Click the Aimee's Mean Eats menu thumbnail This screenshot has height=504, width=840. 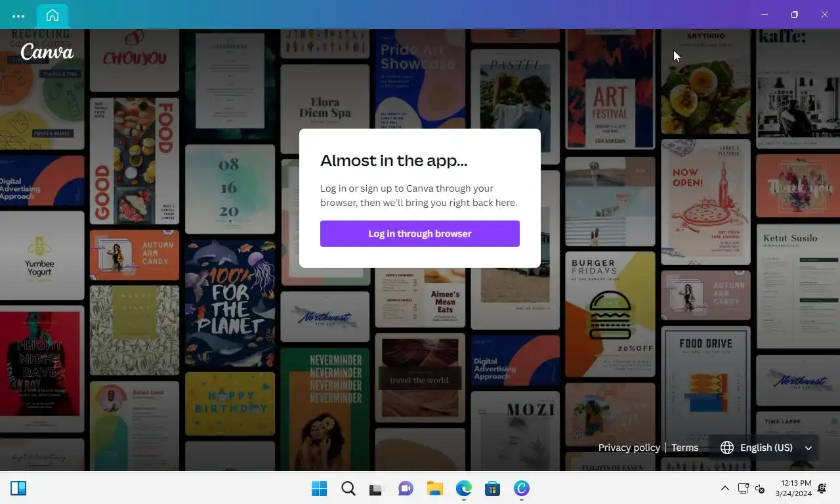coord(420,296)
